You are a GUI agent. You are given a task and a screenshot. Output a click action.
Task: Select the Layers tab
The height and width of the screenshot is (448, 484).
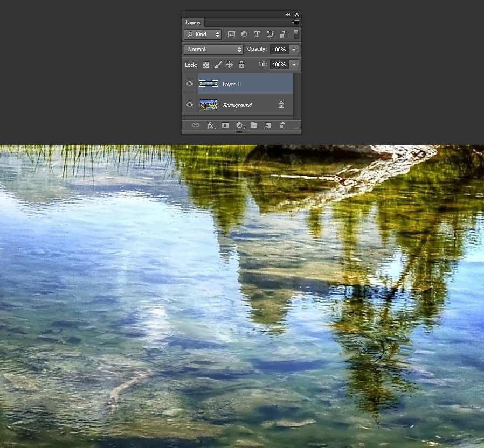coord(193,23)
